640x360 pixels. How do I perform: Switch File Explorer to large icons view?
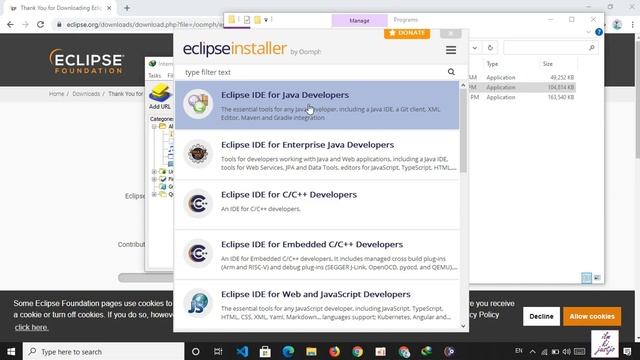click(597, 278)
